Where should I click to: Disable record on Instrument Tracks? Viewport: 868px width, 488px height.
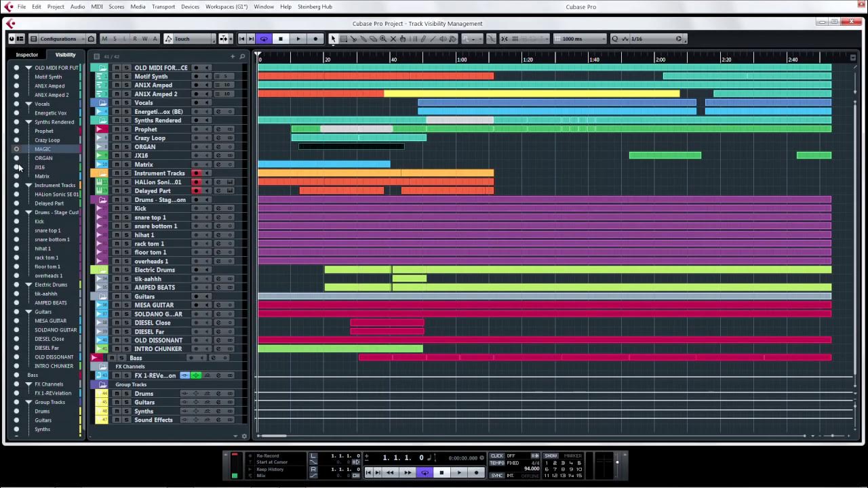coord(196,174)
